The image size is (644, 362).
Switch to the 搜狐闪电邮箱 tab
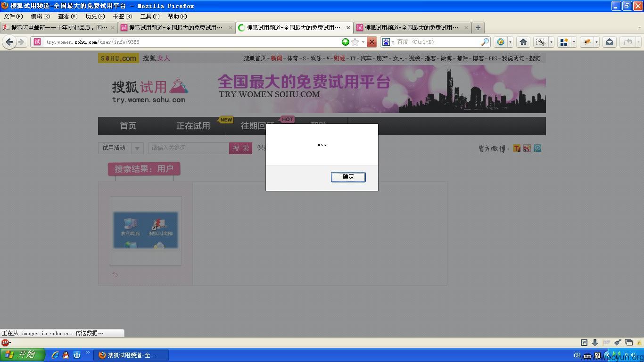59,27
